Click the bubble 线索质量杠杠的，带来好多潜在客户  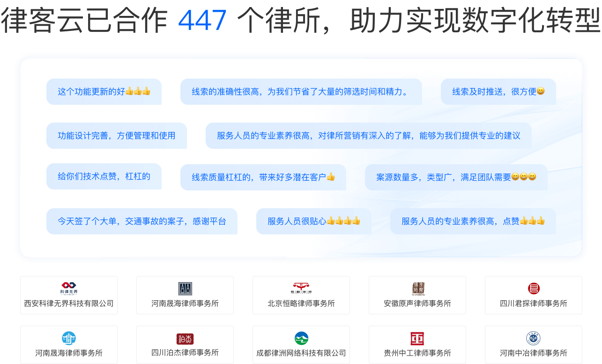263,177
